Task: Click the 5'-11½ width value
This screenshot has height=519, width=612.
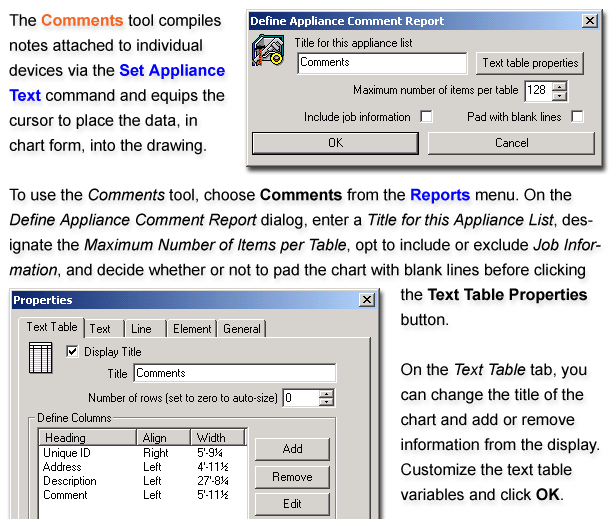Action: coord(213,495)
